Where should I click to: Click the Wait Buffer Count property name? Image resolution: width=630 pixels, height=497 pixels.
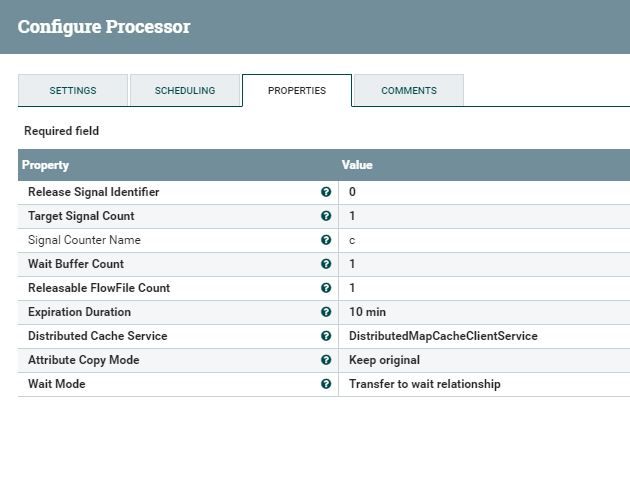point(76,264)
